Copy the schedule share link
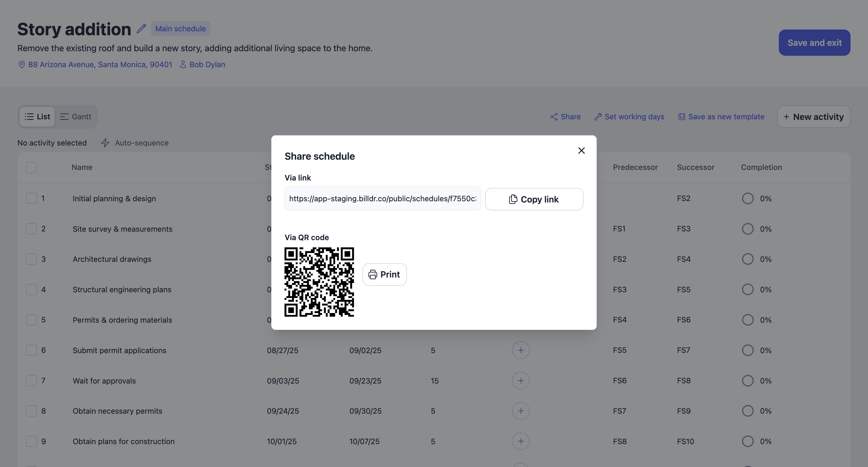The width and height of the screenshot is (868, 467). coord(534,199)
